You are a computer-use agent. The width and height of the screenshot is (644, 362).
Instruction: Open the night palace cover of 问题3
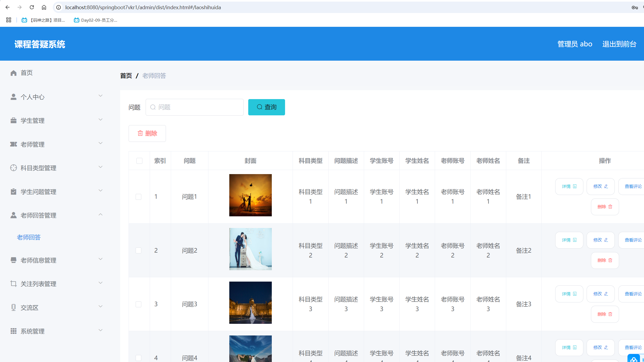[250, 303]
